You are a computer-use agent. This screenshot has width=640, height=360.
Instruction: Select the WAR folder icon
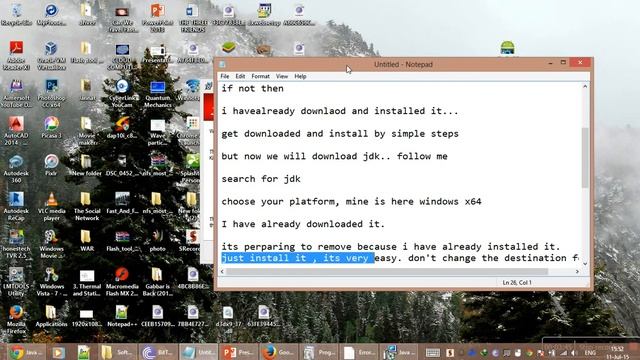coord(87,241)
